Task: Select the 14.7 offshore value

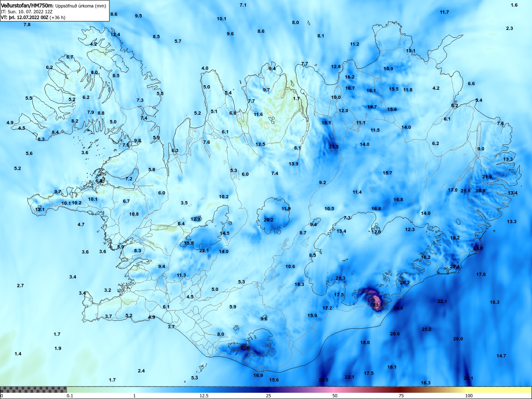Action: tap(501, 356)
